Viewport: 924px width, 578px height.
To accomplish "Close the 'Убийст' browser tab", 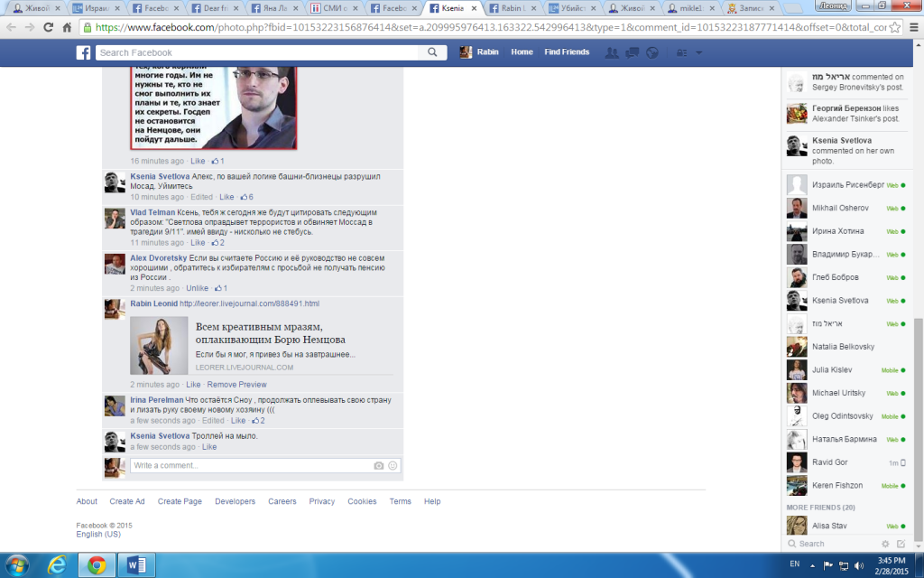I will (594, 9).
